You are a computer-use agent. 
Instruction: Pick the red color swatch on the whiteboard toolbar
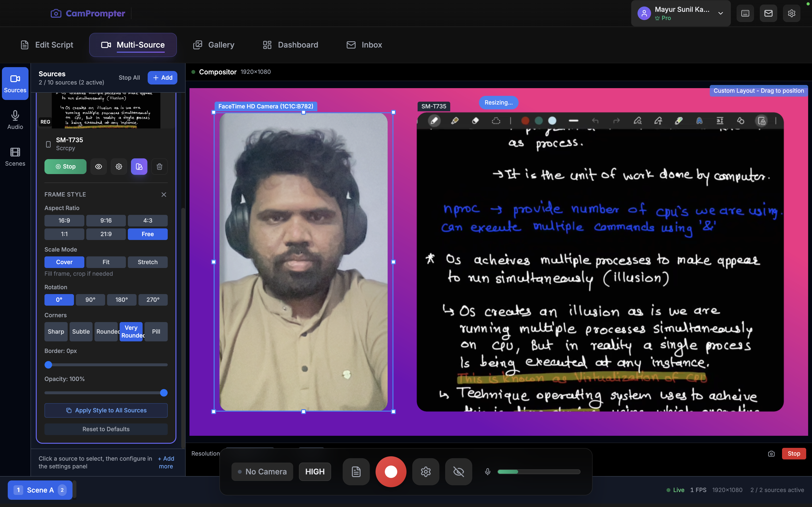pos(525,121)
